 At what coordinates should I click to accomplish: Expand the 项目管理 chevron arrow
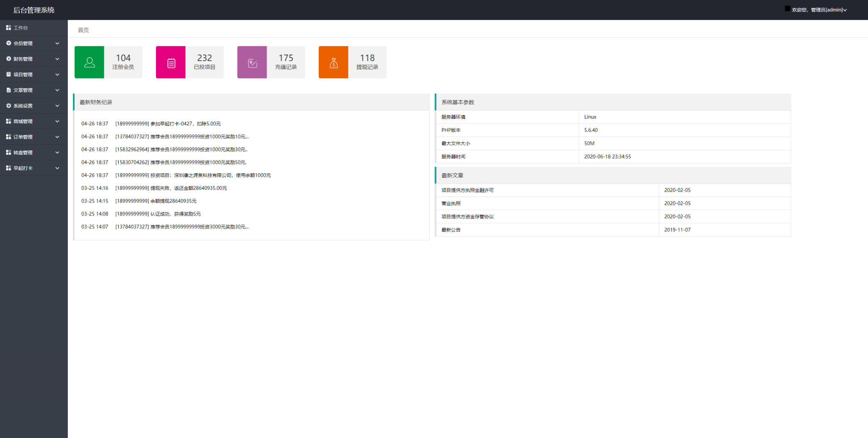pyautogui.click(x=57, y=75)
